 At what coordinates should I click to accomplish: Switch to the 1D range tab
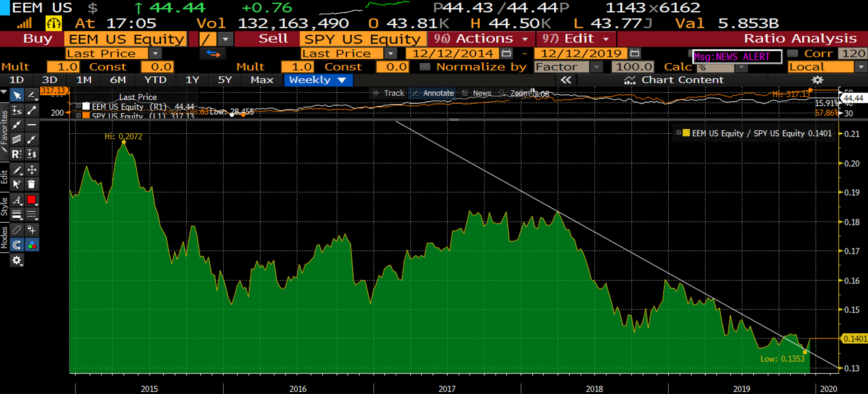pyautogui.click(x=17, y=80)
